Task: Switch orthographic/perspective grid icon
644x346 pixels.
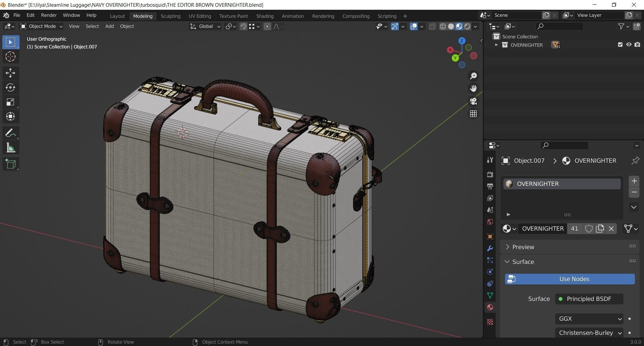Action: [x=473, y=114]
